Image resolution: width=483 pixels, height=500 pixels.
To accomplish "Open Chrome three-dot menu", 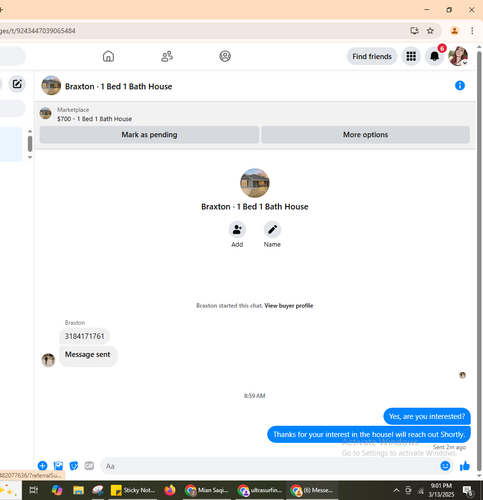I will tap(472, 31).
